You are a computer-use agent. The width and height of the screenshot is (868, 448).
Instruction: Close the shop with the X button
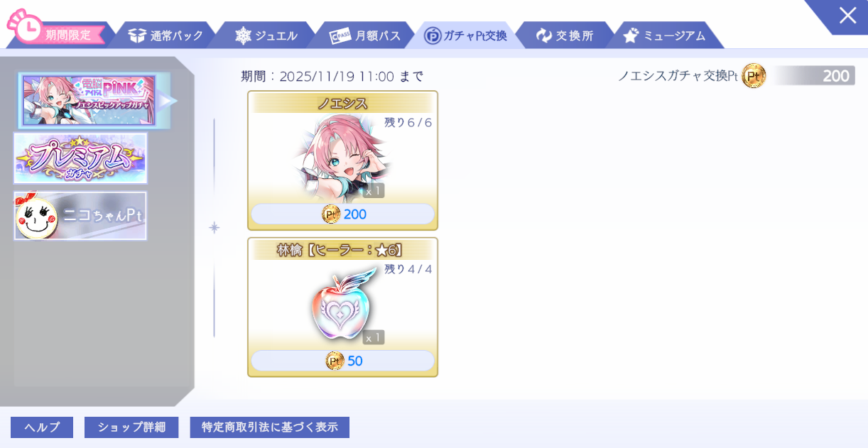pyautogui.click(x=847, y=15)
